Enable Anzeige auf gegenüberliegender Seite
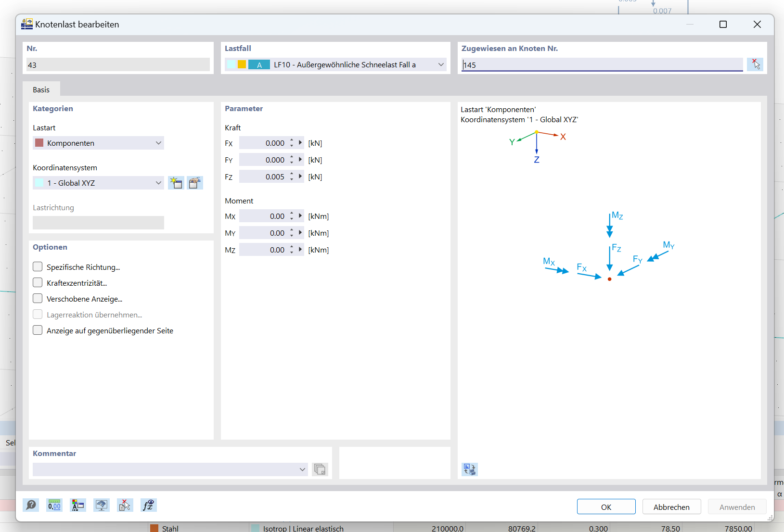This screenshot has width=784, height=532. (x=38, y=330)
